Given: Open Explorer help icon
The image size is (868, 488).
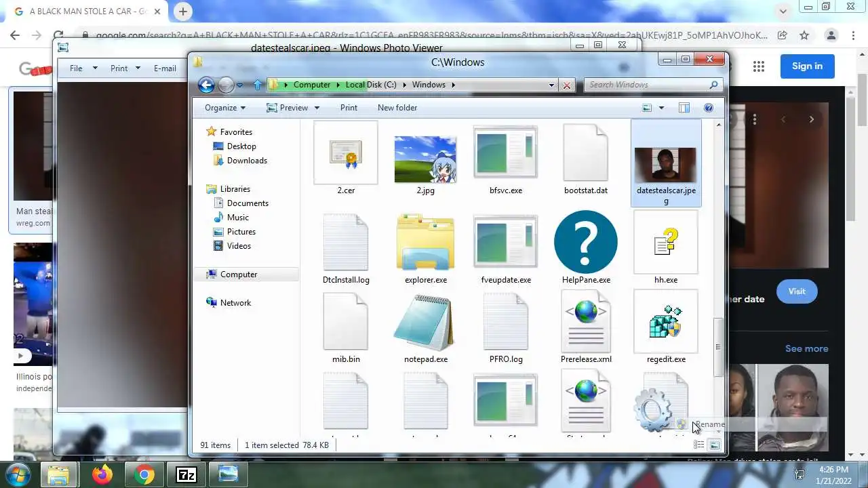Looking at the screenshot, I should (709, 108).
